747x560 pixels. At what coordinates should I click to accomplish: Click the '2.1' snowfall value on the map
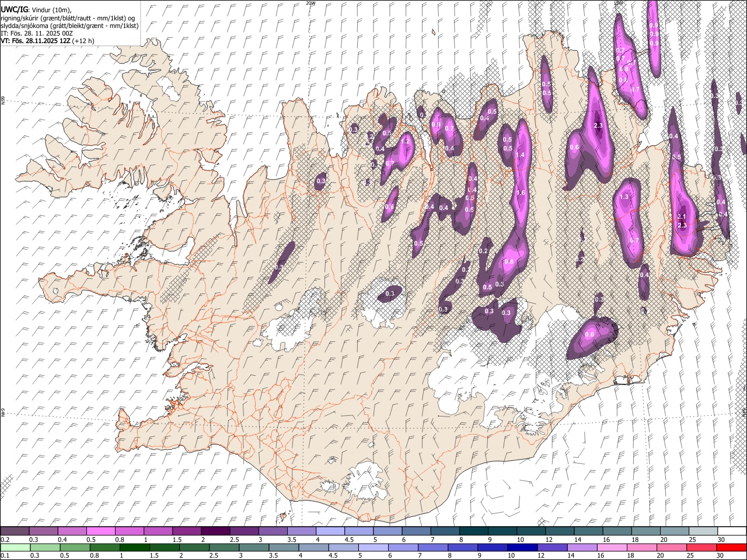(x=682, y=216)
